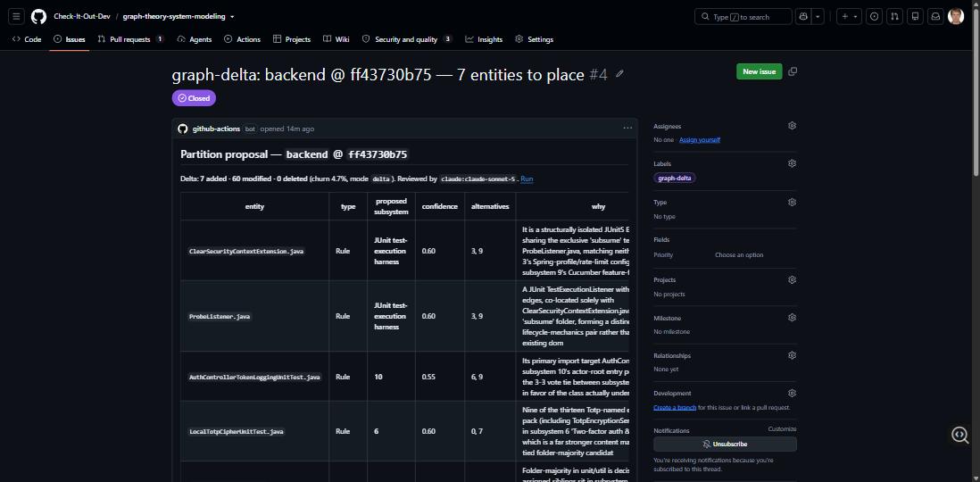Image resolution: width=980 pixels, height=482 pixels.
Task: Open the graph-delta label
Action: click(x=675, y=179)
